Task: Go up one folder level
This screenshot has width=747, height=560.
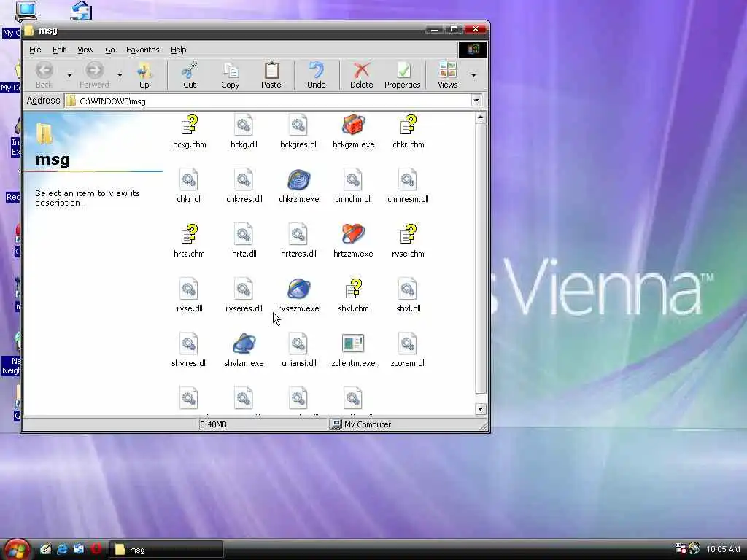Action: [144, 75]
